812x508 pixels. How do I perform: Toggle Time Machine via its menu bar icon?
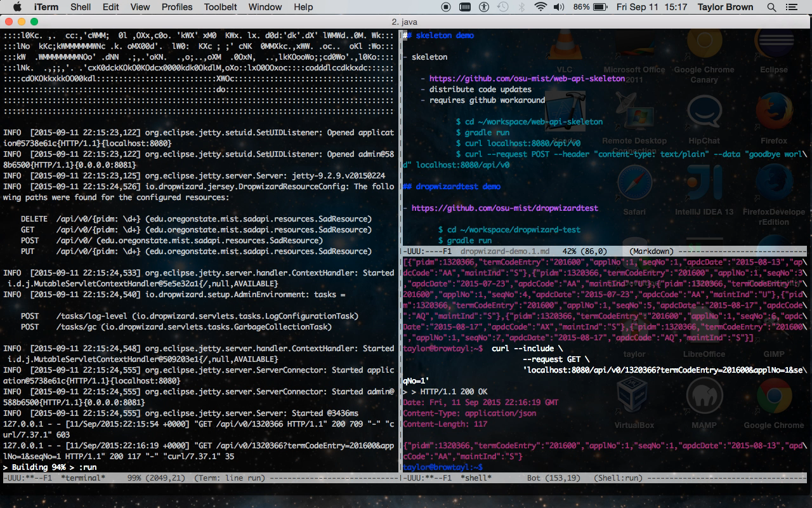pyautogui.click(x=504, y=7)
